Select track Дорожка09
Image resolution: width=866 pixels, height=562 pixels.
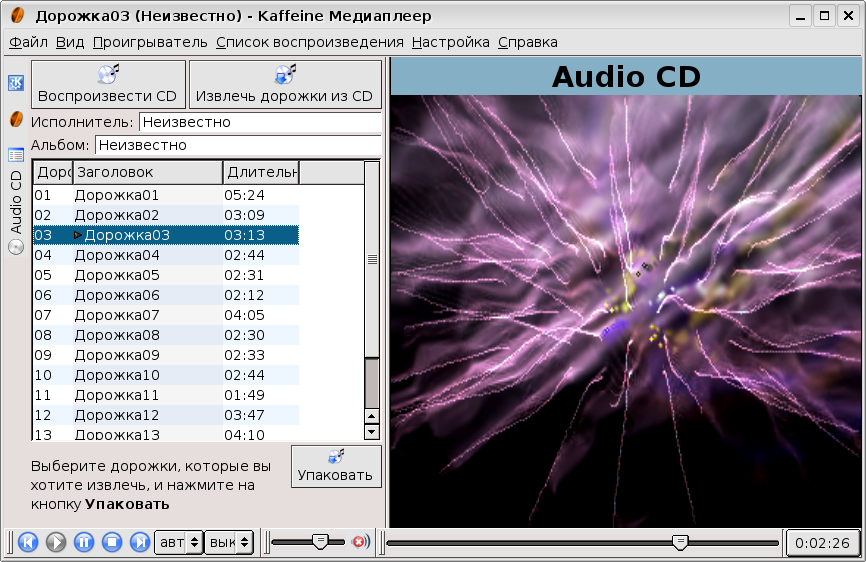(x=166, y=355)
